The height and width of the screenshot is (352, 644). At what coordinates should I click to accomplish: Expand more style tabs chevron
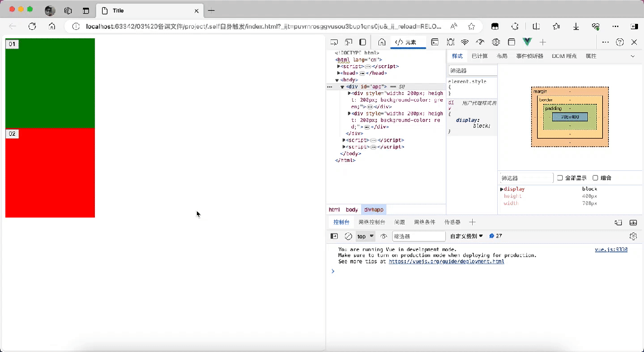click(633, 56)
